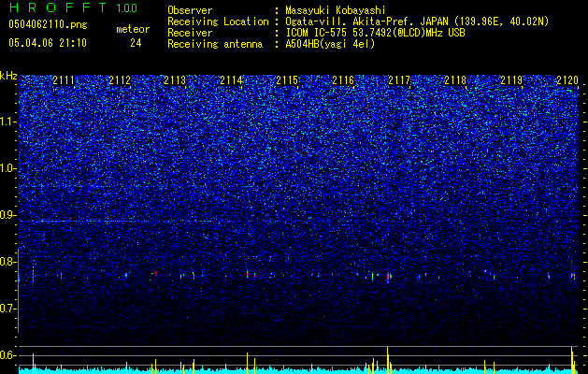Image resolution: width=588 pixels, height=374 pixels.
Task: Click the Receiver field label
Action: 190,33
